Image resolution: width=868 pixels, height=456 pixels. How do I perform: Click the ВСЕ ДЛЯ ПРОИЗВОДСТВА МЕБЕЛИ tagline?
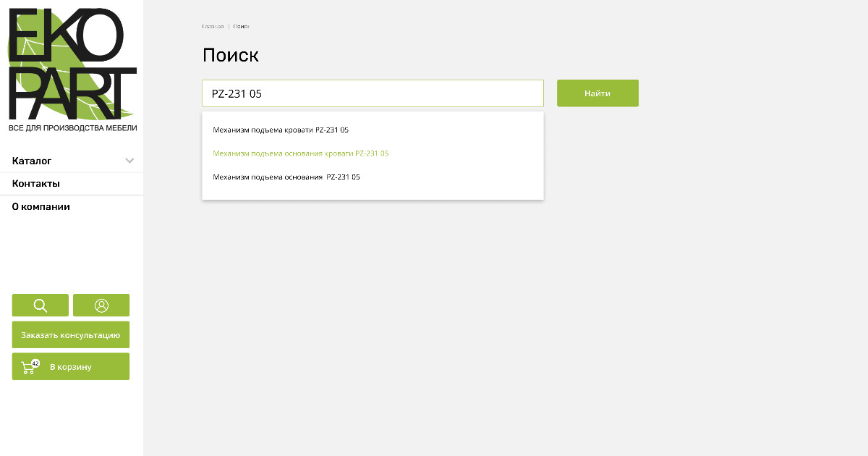pyautogui.click(x=72, y=128)
